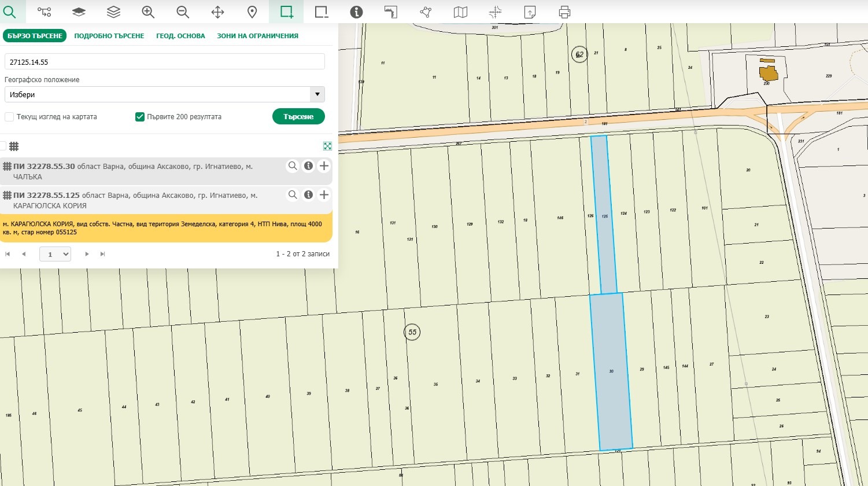Click the info identify tool in toolbar

pos(356,12)
